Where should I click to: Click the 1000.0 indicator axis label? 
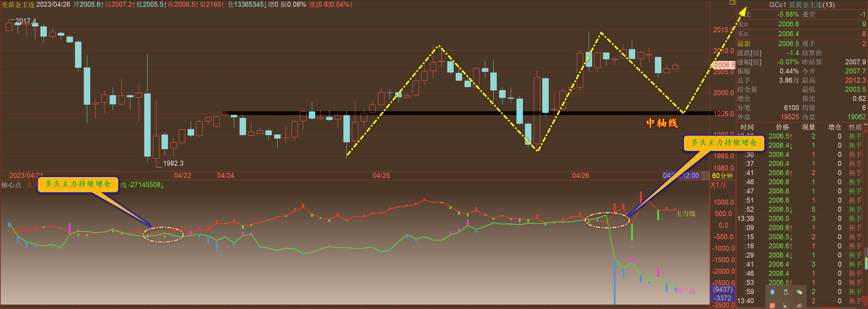click(723, 202)
